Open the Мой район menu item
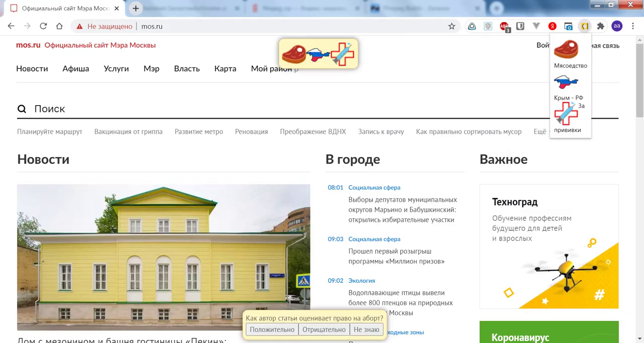The image size is (644, 343). click(x=272, y=69)
